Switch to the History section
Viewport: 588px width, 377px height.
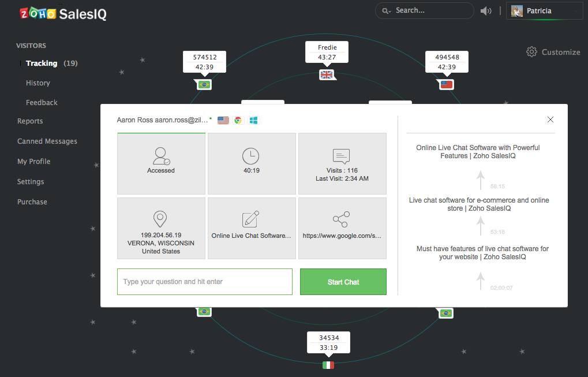pyautogui.click(x=38, y=83)
